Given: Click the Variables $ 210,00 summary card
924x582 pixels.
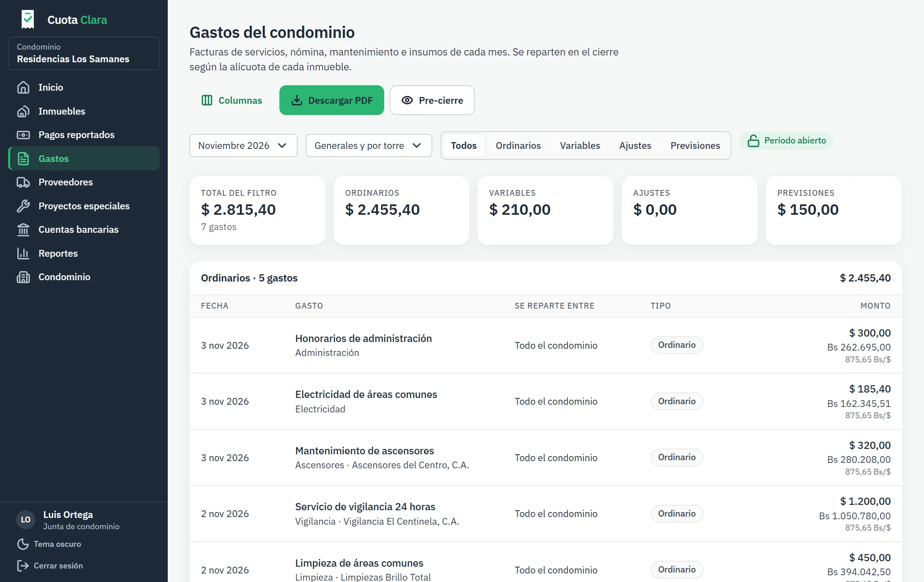Looking at the screenshot, I should click(x=545, y=210).
